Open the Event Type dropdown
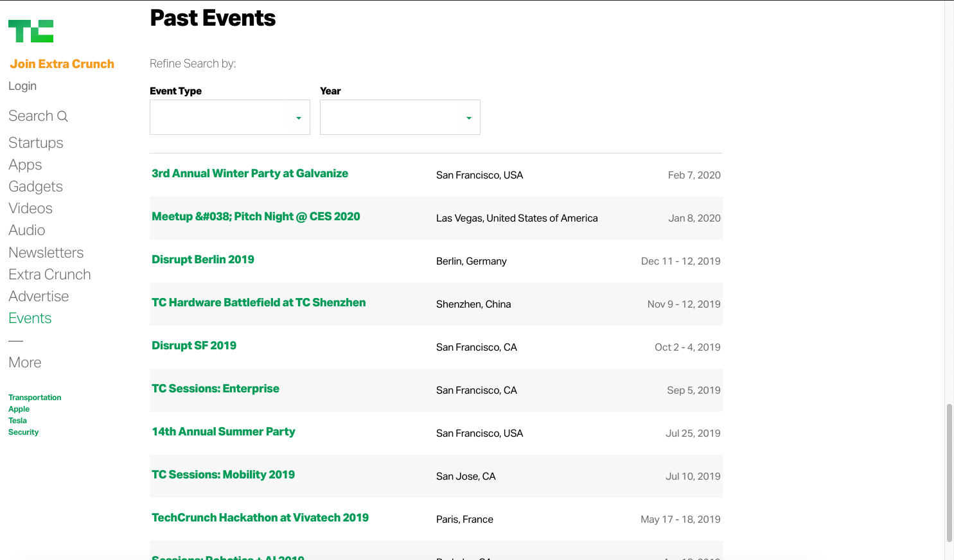 (x=229, y=118)
